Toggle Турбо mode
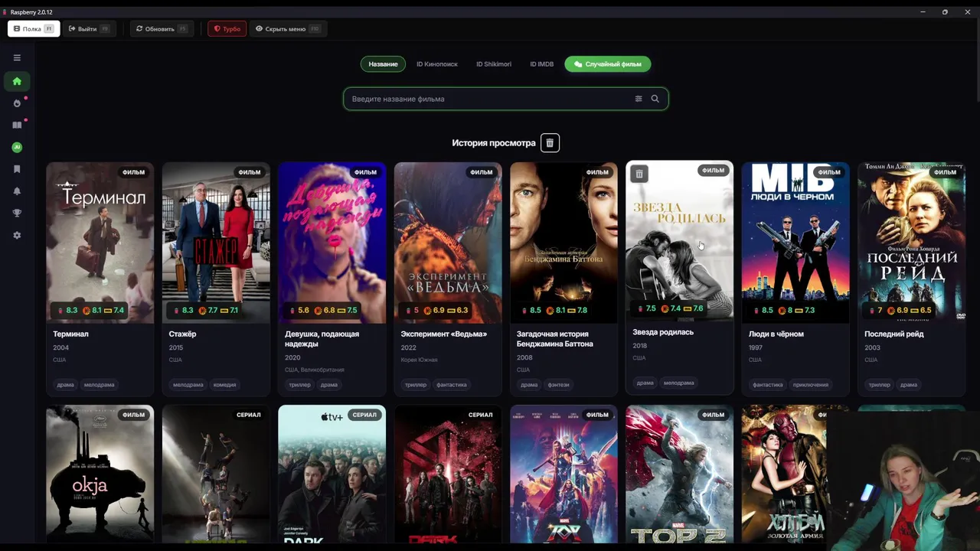This screenshot has height=551, width=980. (227, 29)
